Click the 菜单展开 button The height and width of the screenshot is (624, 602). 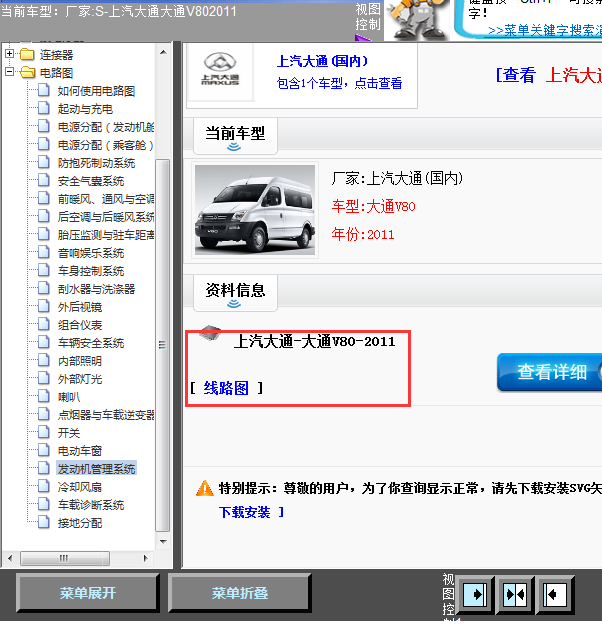pos(88,593)
